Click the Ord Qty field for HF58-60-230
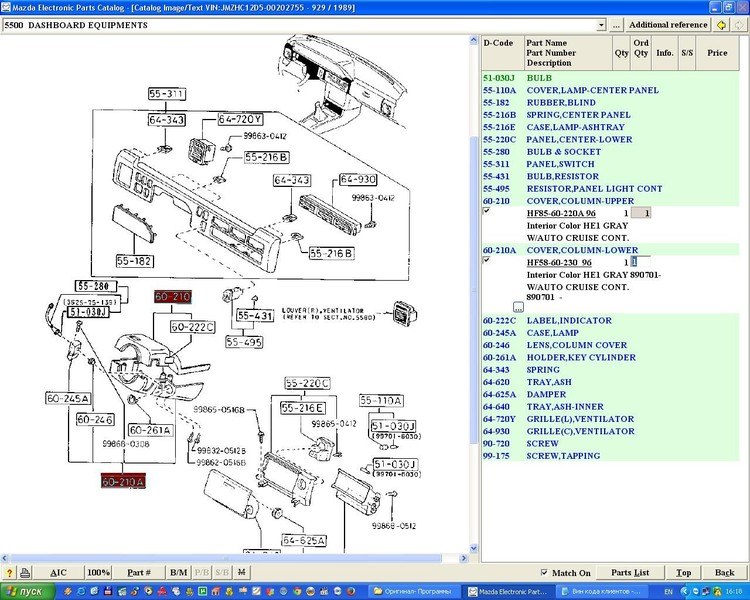 641,262
